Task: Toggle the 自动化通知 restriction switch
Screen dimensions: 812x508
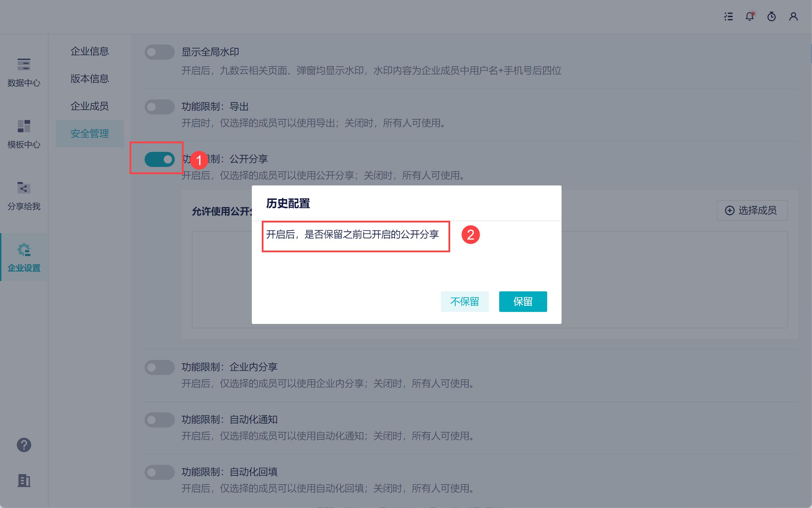Action: (x=159, y=420)
